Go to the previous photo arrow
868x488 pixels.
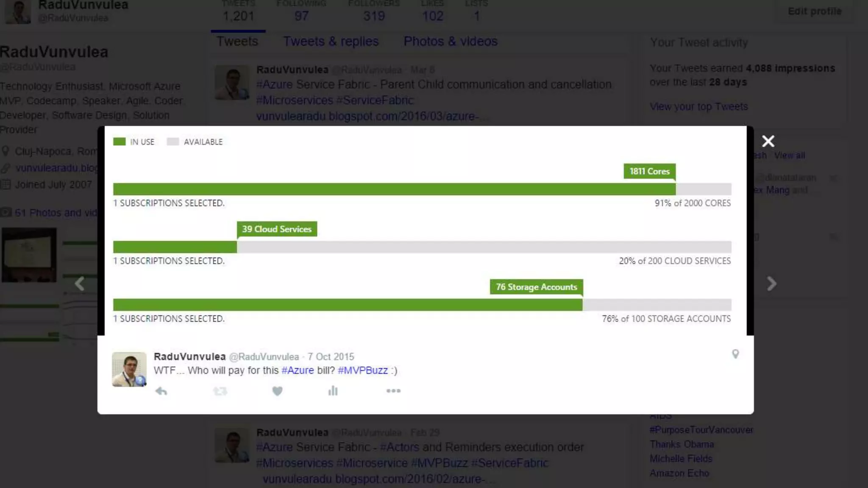click(x=80, y=283)
